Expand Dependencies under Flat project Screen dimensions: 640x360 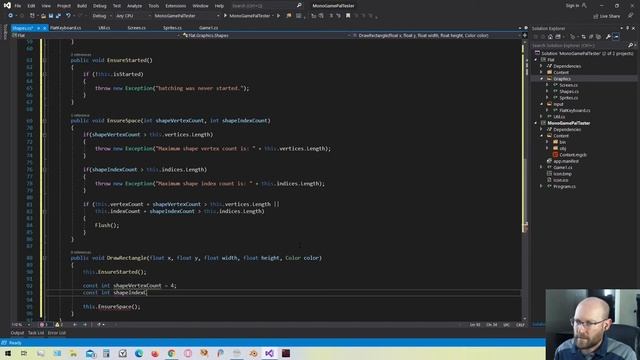(x=542, y=66)
